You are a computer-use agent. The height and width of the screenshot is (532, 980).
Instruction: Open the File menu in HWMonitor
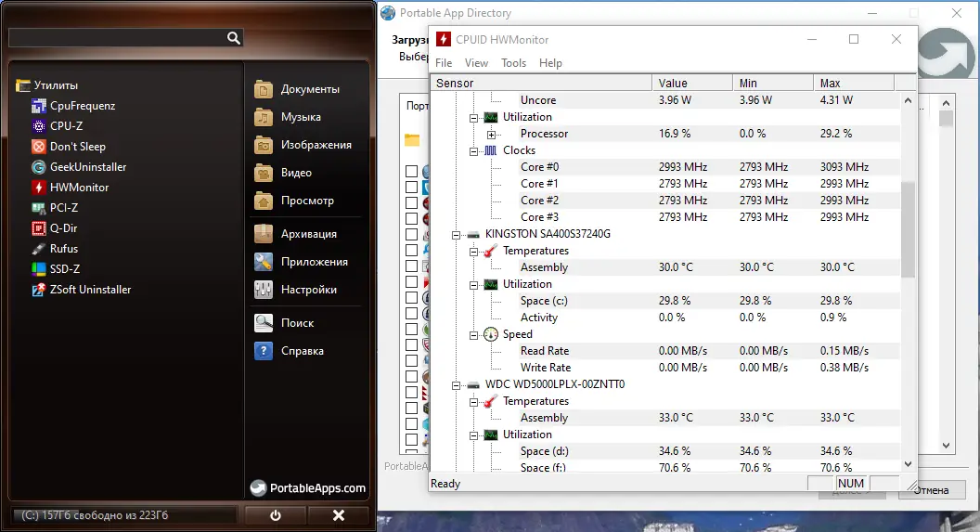click(x=444, y=62)
